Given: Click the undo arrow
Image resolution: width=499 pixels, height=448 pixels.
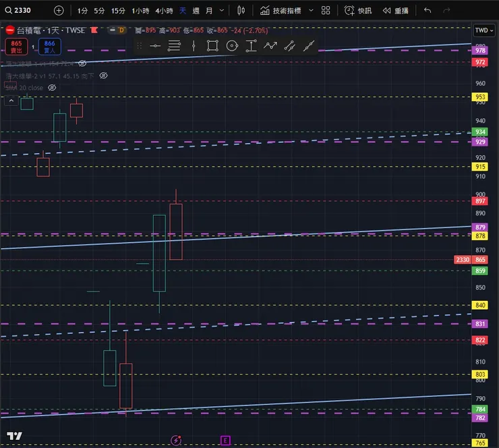Looking at the screenshot, I should click(x=428, y=11).
